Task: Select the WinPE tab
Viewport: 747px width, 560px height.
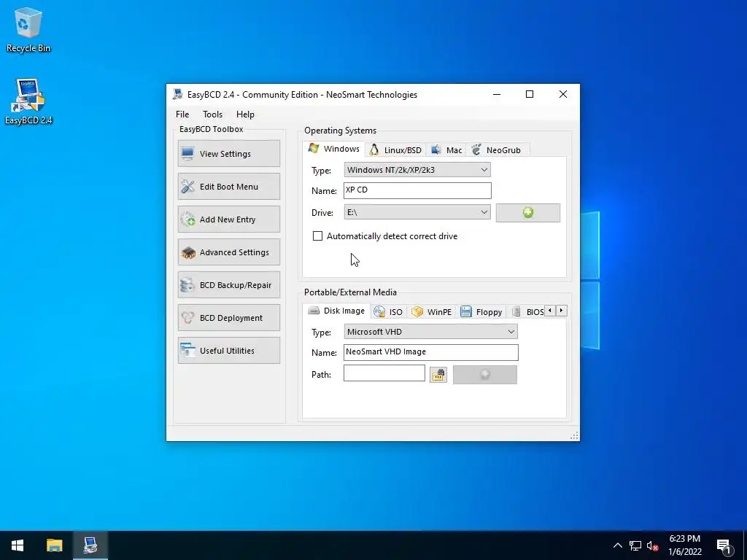Action: [432, 312]
